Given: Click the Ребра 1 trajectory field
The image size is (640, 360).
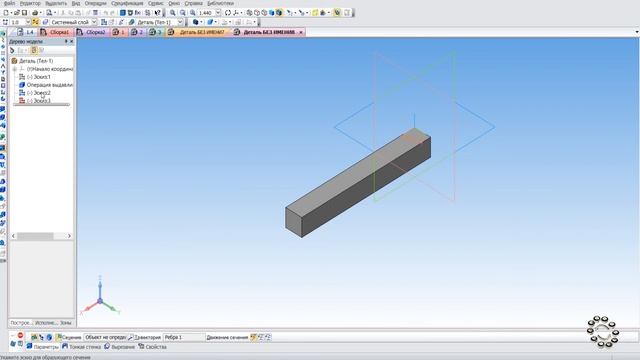Looking at the screenshot, I should [x=184, y=338].
